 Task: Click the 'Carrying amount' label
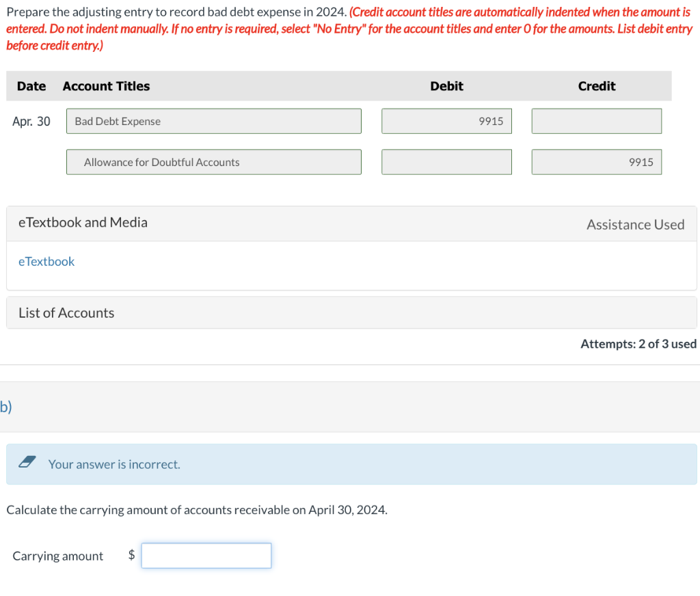pos(57,556)
